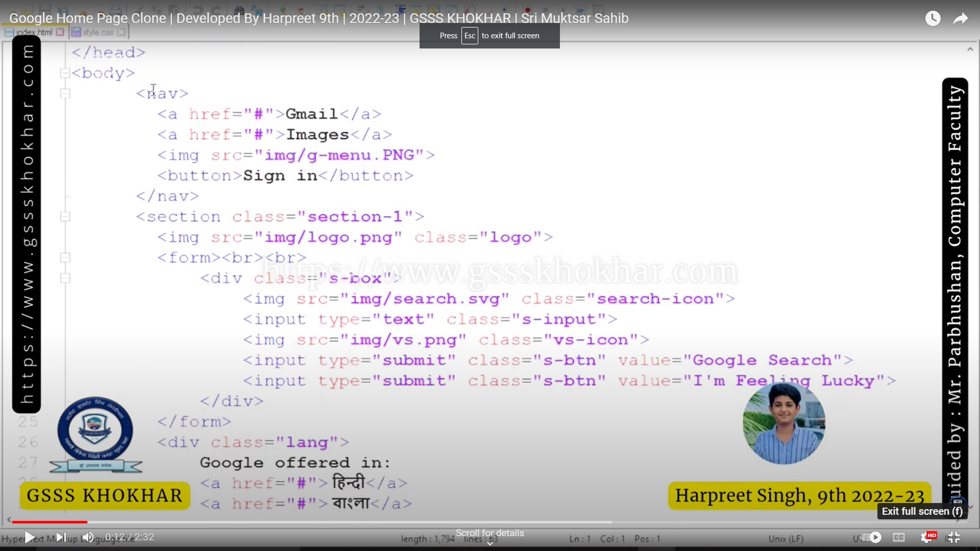The image size is (980, 551).
Task: Open video settings gear
Action: point(926,537)
